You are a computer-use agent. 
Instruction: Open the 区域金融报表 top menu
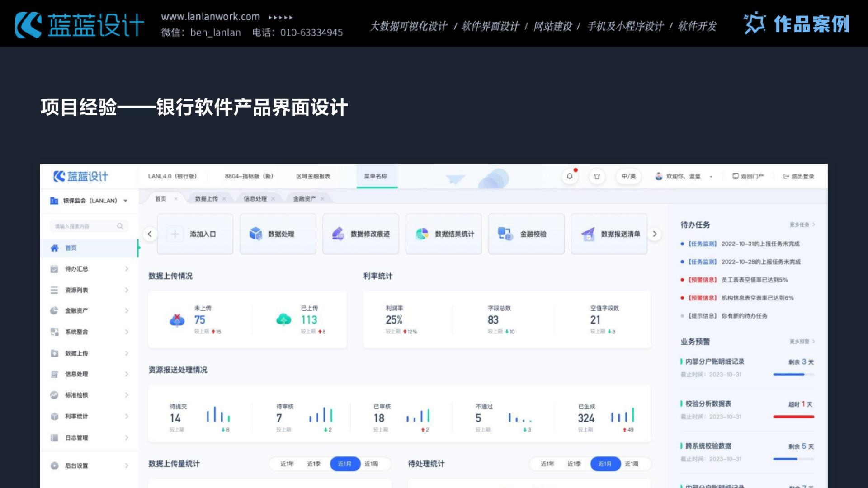click(x=313, y=176)
